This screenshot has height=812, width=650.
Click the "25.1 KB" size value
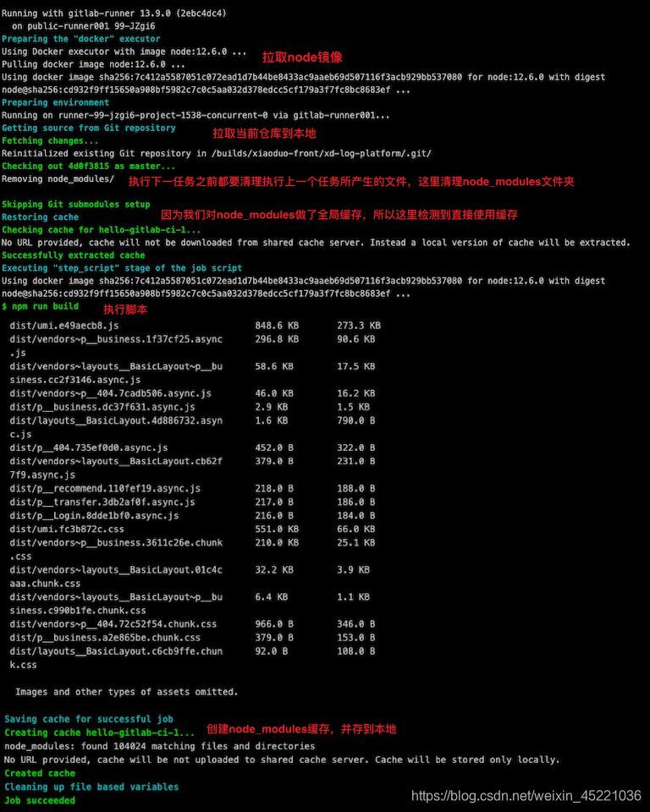point(356,543)
